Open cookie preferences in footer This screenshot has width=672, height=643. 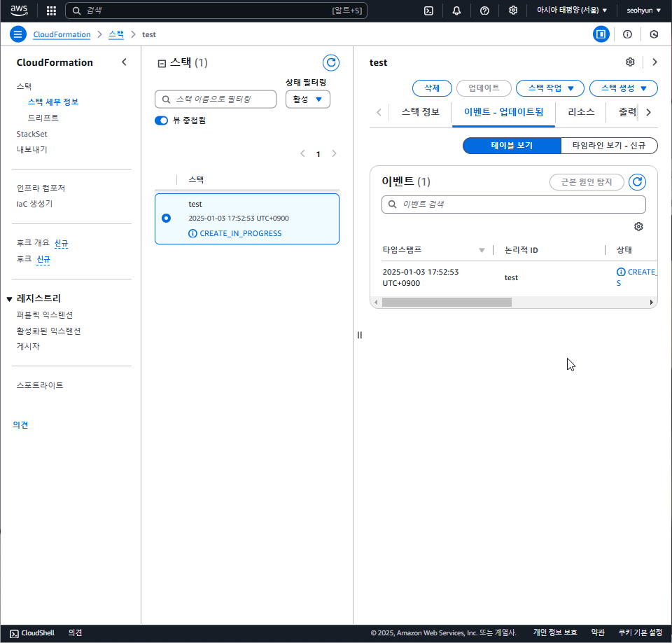point(640,632)
